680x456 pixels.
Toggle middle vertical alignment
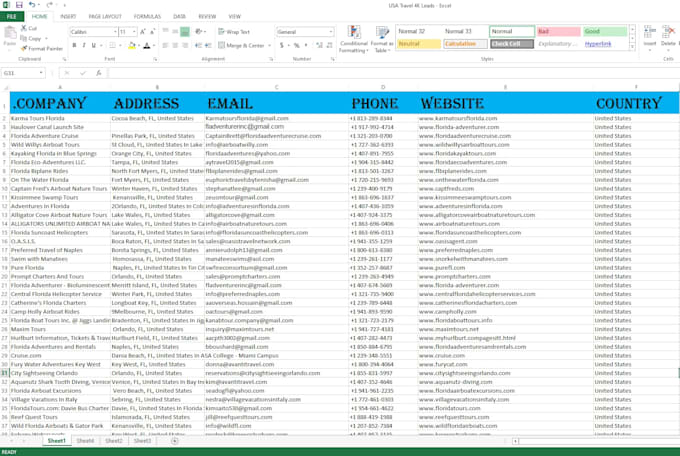click(x=175, y=31)
